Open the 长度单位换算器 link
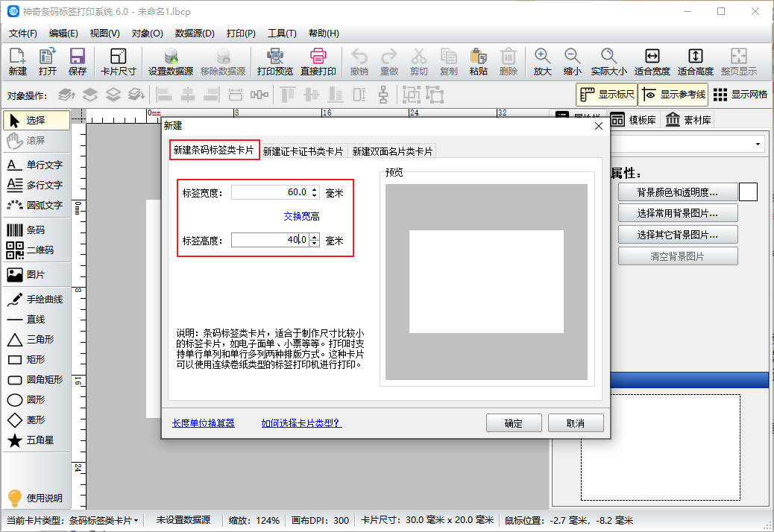The height and width of the screenshot is (532, 774). point(204,423)
